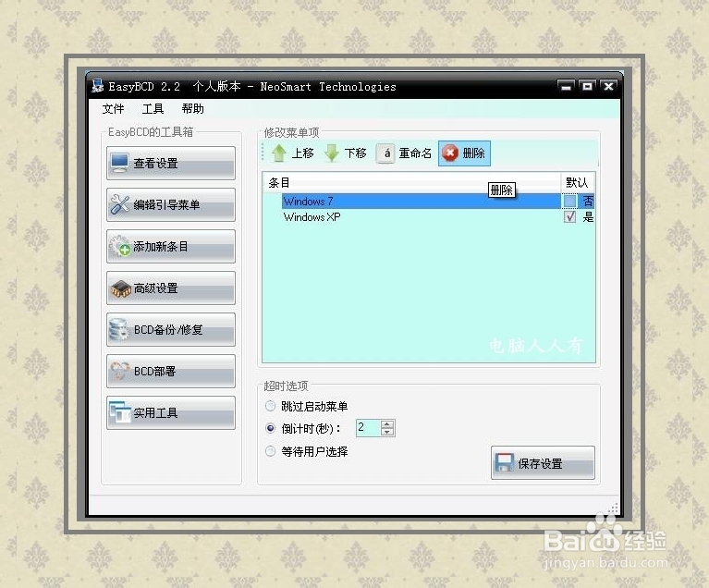Open 高级设置 advanced settings

point(171,288)
